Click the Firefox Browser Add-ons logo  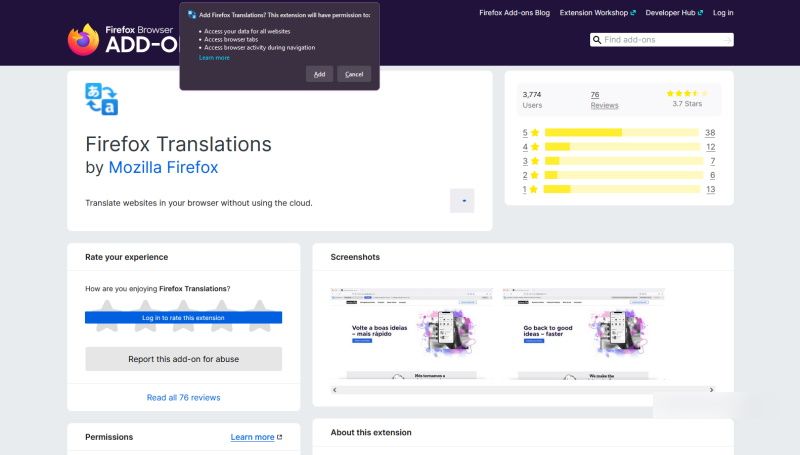tap(122, 39)
